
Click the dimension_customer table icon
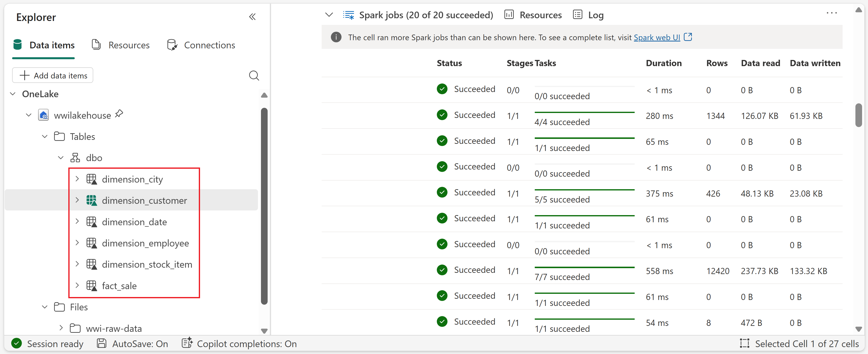[x=91, y=200]
